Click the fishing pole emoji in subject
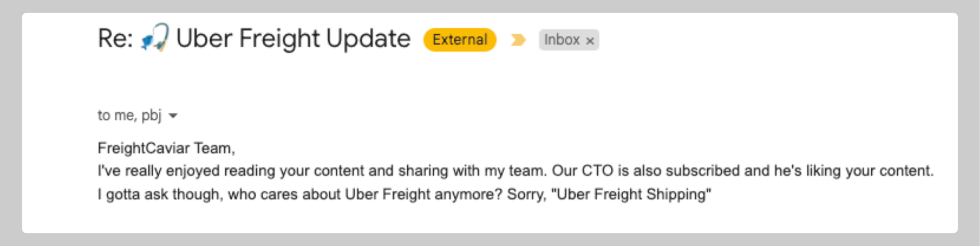 [155, 38]
